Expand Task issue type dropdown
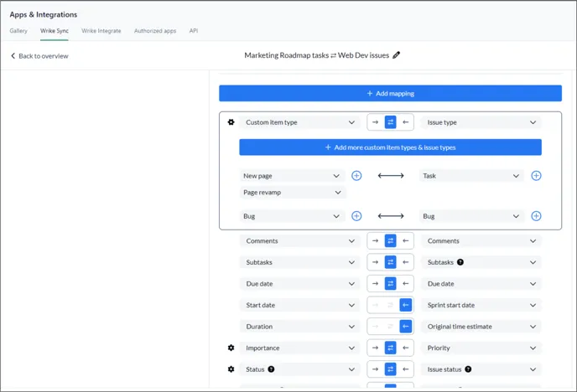The image size is (577, 392). (x=472, y=176)
